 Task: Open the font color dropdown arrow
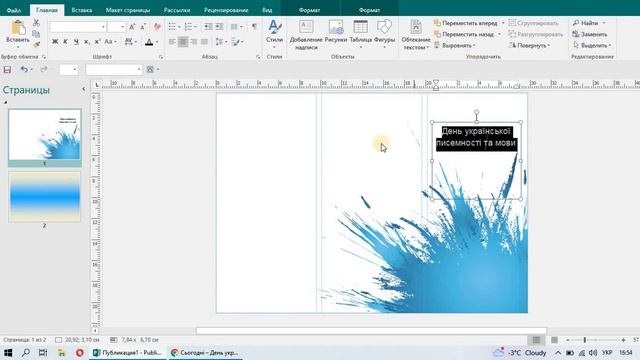click(157, 42)
